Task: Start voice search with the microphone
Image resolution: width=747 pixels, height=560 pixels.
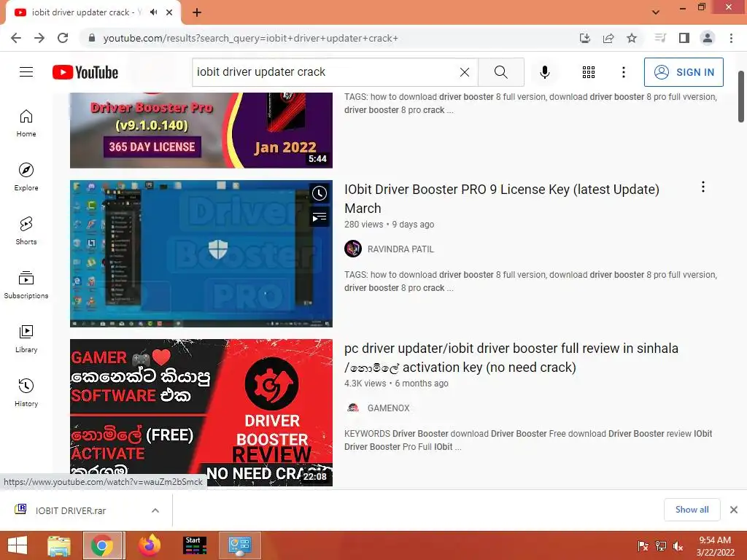Action: point(544,72)
